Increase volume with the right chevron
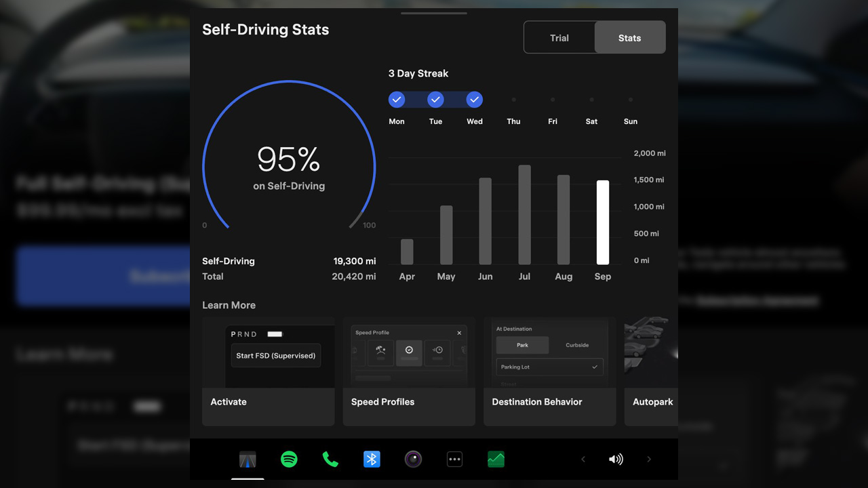This screenshot has width=868, height=488. 649,460
